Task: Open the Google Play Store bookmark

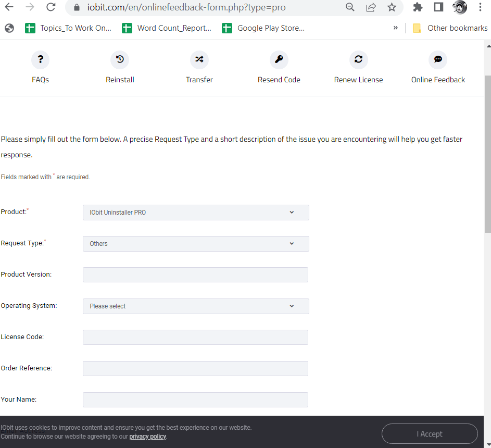Action: click(x=263, y=28)
